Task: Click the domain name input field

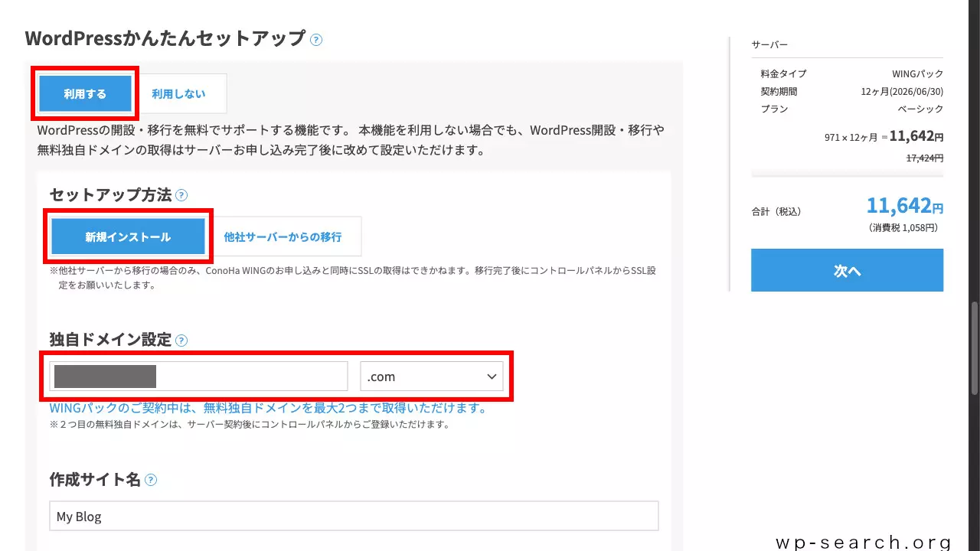Action: [x=198, y=376]
